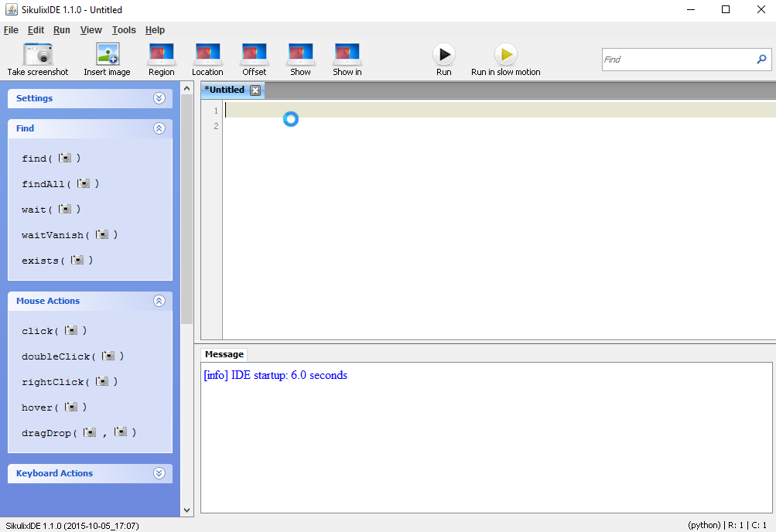This screenshot has width=776, height=532.
Task: Click the magnifier icon in Find box
Action: [761, 60]
